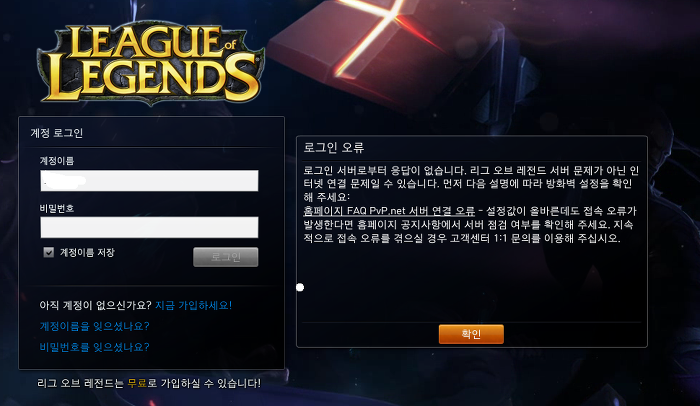This screenshot has height=406, width=700.
Task: Click the 계정이름 저장 checkbox label text
Action: tap(88, 252)
